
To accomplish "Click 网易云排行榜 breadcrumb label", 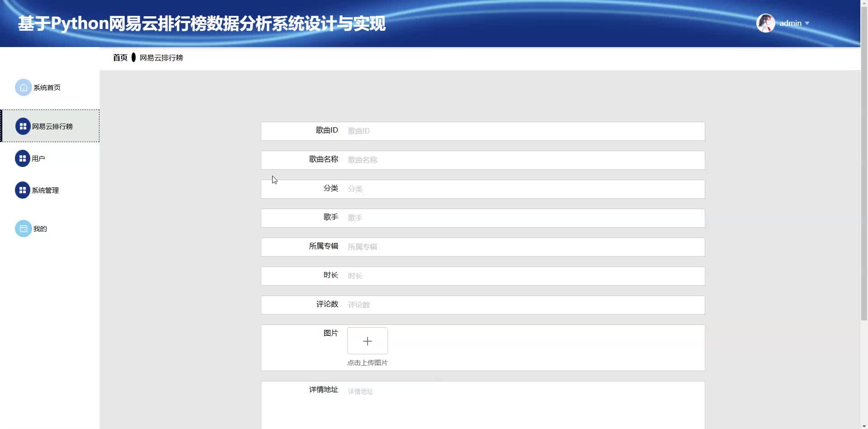I will click(161, 57).
